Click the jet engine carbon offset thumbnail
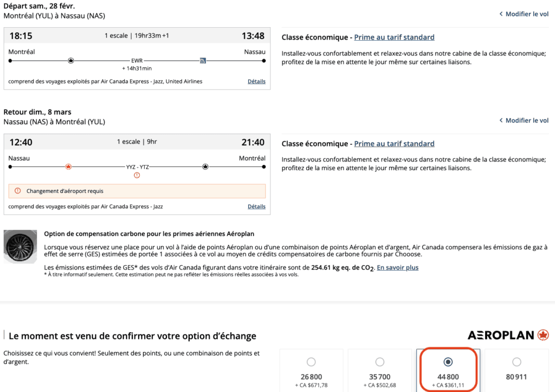 tap(20, 247)
